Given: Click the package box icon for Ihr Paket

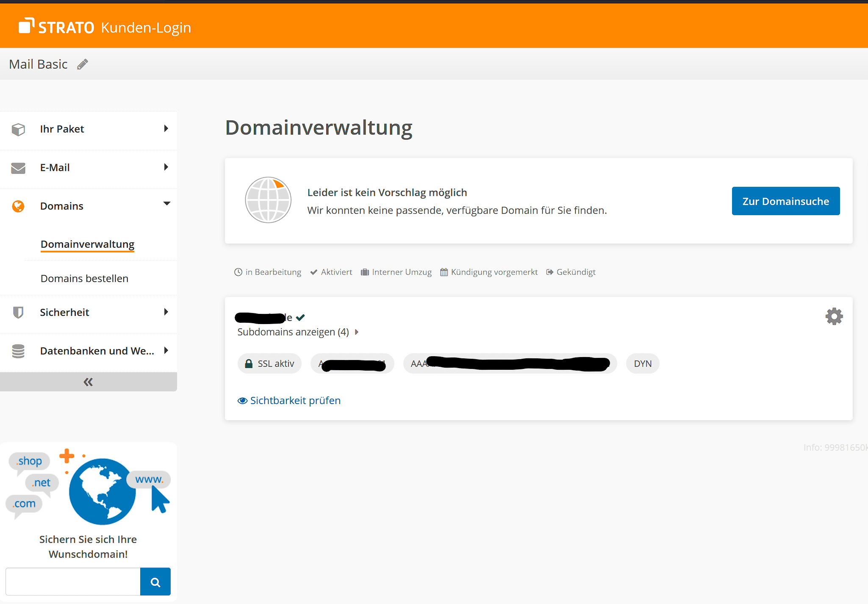Looking at the screenshot, I should (x=18, y=129).
